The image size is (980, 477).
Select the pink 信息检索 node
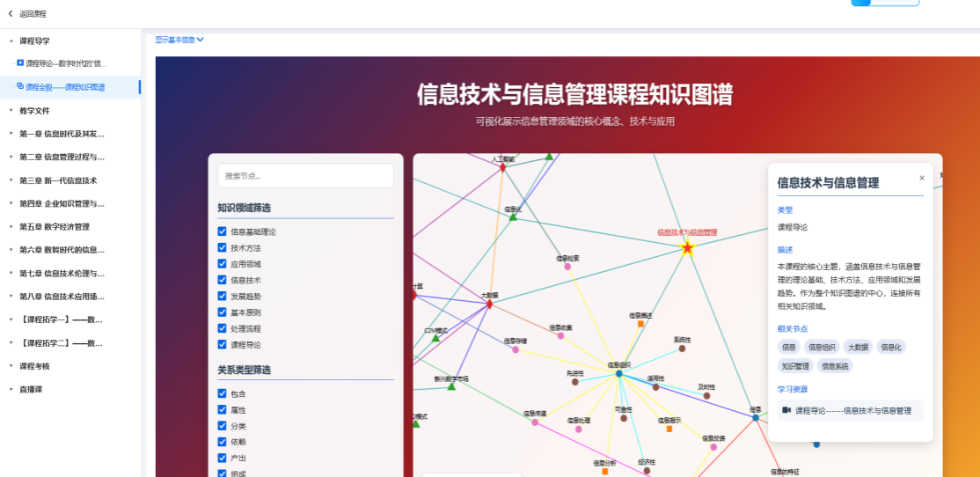click(567, 267)
